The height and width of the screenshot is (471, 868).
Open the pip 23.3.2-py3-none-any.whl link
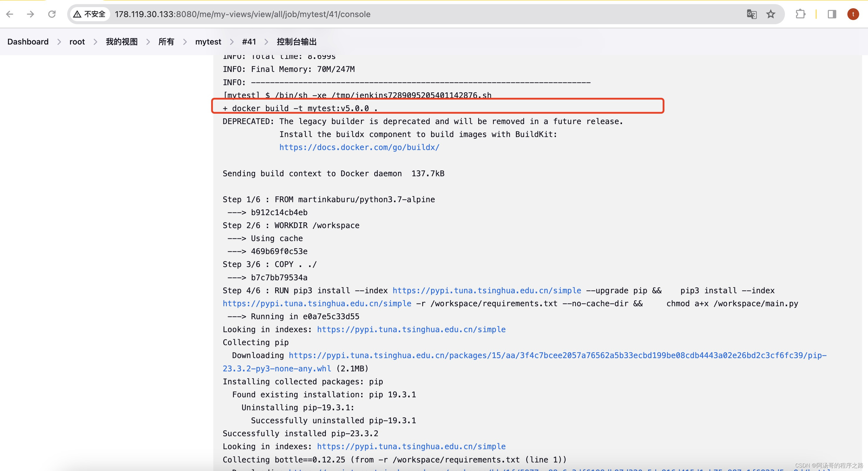[277, 368]
